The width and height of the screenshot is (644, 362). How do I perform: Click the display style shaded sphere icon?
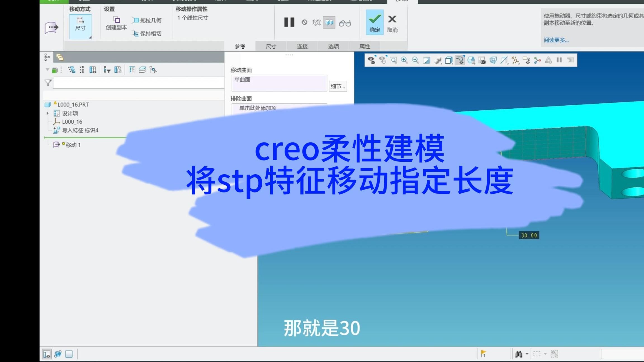click(437, 60)
